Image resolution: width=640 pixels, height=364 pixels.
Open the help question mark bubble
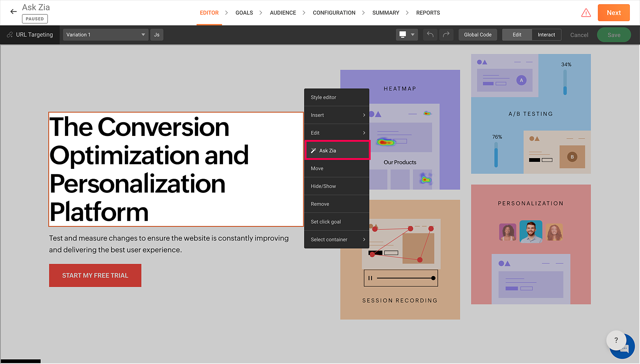tap(616, 340)
